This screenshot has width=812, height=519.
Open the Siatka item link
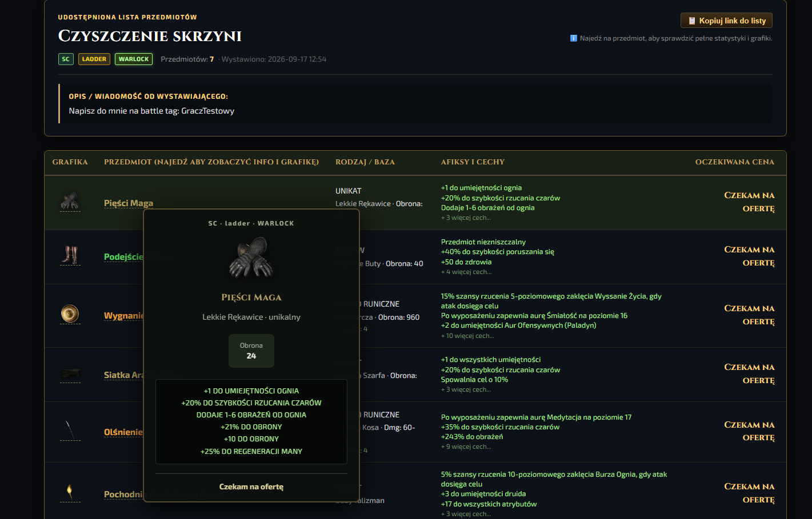(x=123, y=375)
